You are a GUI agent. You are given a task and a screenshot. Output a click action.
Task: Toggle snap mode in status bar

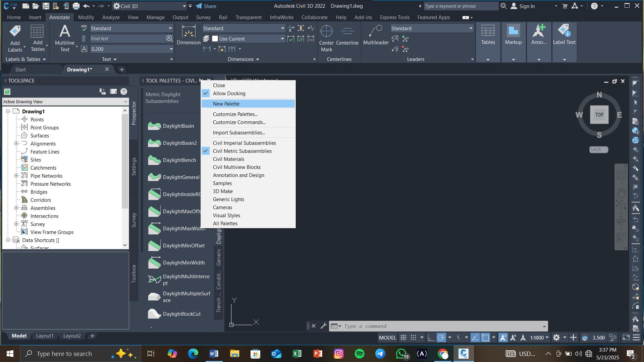(414, 338)
